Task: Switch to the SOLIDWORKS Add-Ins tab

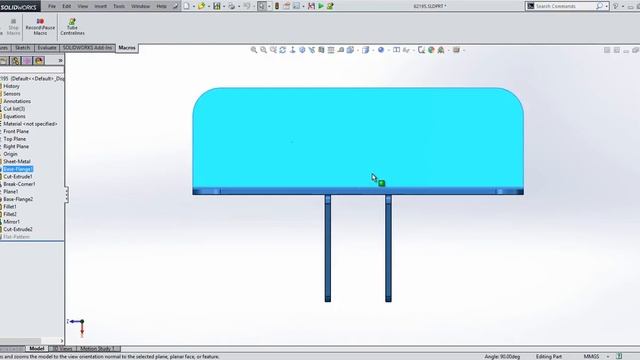Action: [87, 48]
